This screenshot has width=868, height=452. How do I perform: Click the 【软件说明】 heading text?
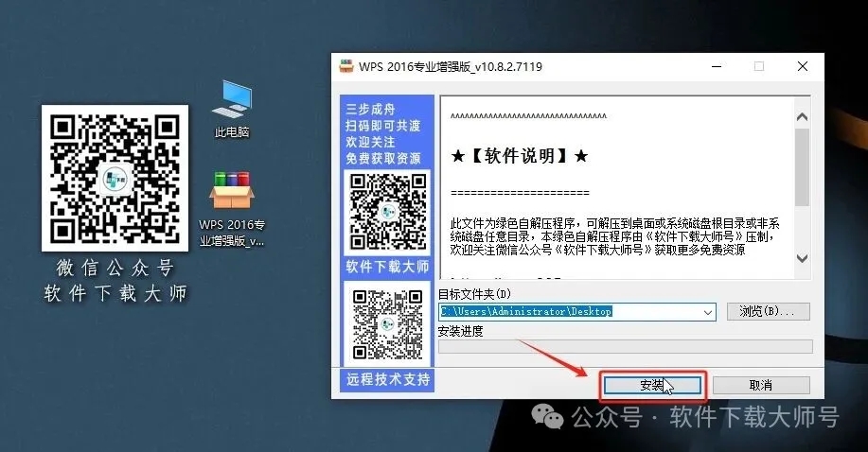520,156
